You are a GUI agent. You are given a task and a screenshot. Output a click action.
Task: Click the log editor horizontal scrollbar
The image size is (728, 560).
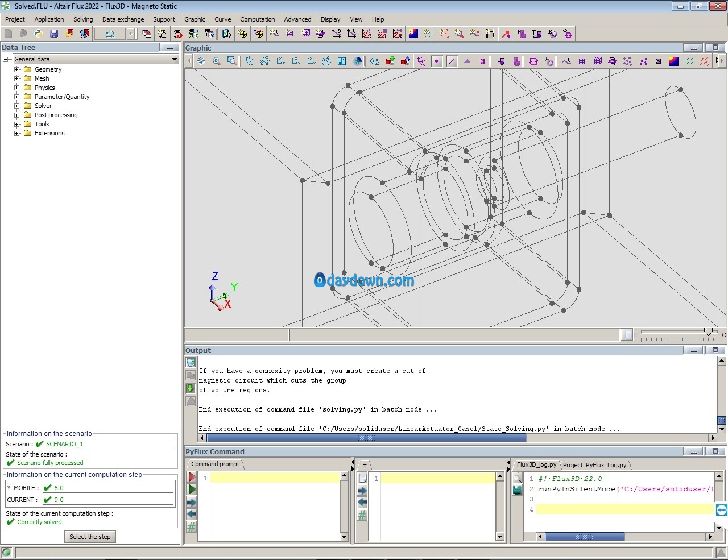pyautogui.click(x=625, y=537)
